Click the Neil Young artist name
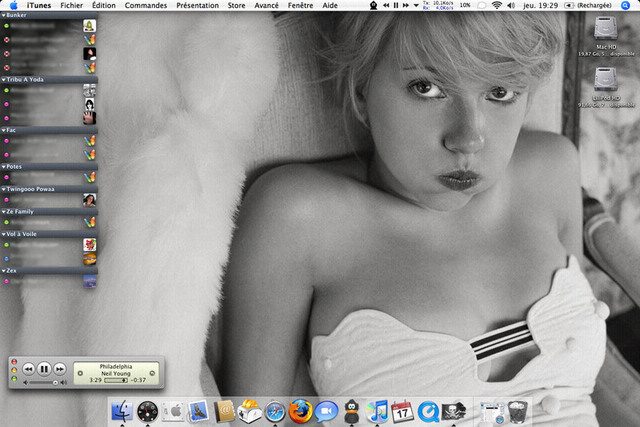This screenshot has width=640, height=427. click(x=116, y=373)
